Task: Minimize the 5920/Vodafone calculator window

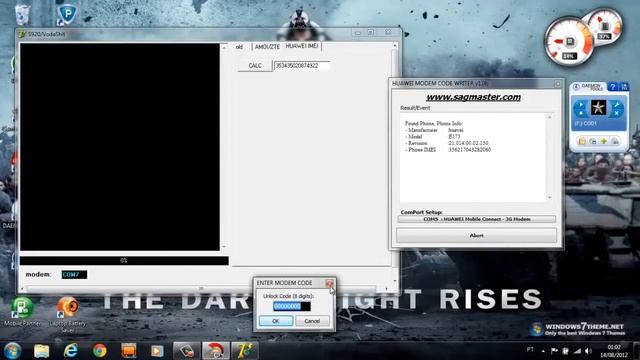Action: [358, 33]
